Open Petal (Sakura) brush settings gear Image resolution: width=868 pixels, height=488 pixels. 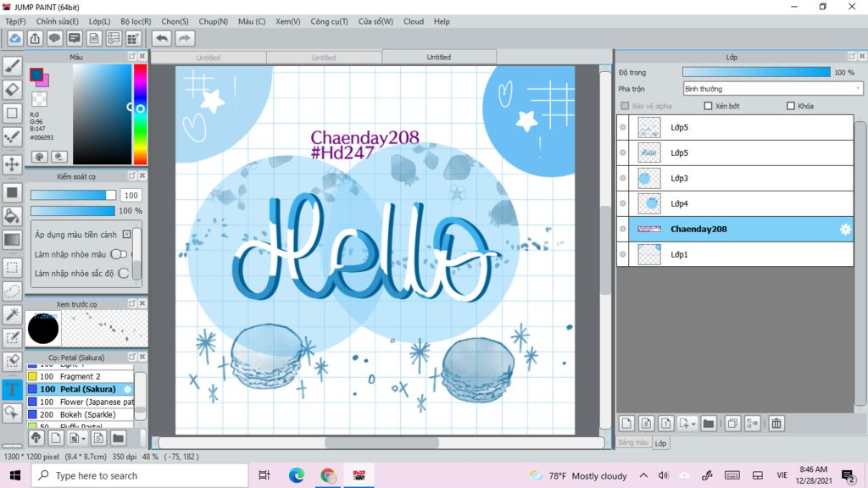(x=127, y=390)
